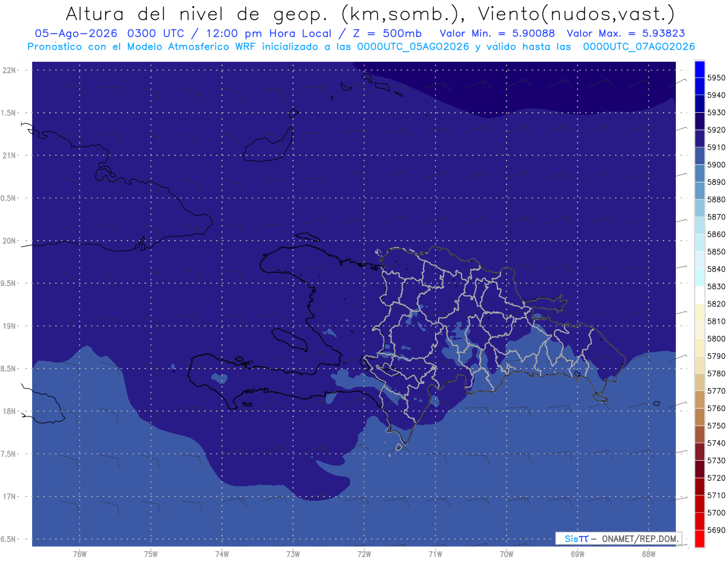Click the '5910' colorbar value
The width and height of the screenshot is (728, 562).
click(716, 147)
